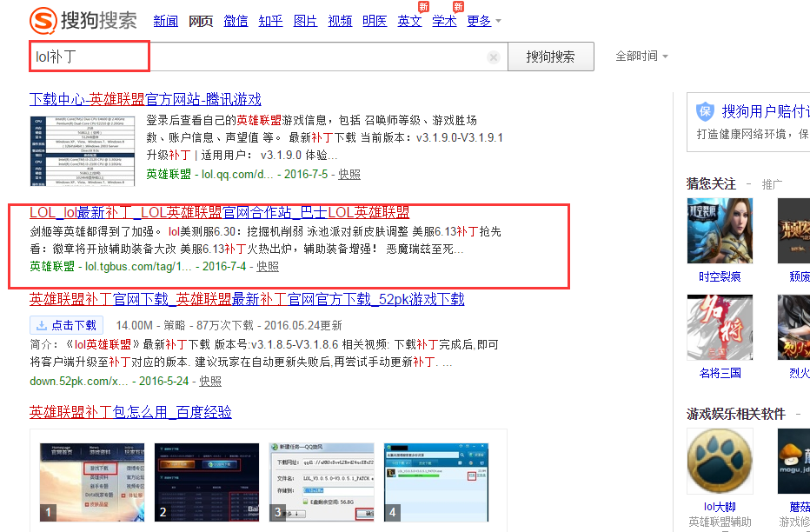Click the download icon in 点击下载 button

[x=42, y=325]
